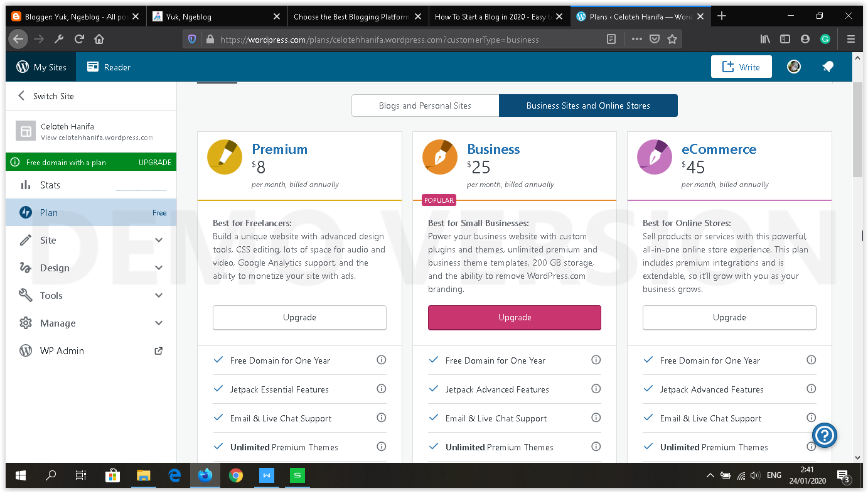868x493 pixels.
Task: Open a new browser tab
Action: pyautogui.click(x=722, y=16)
